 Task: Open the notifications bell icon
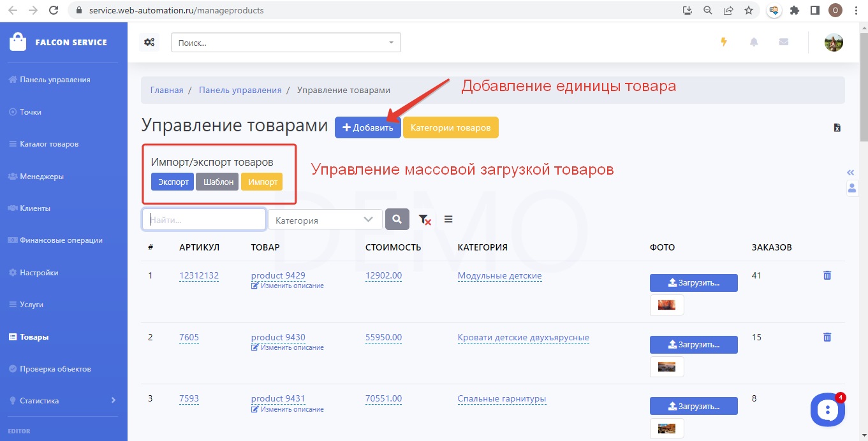point(754,42)
